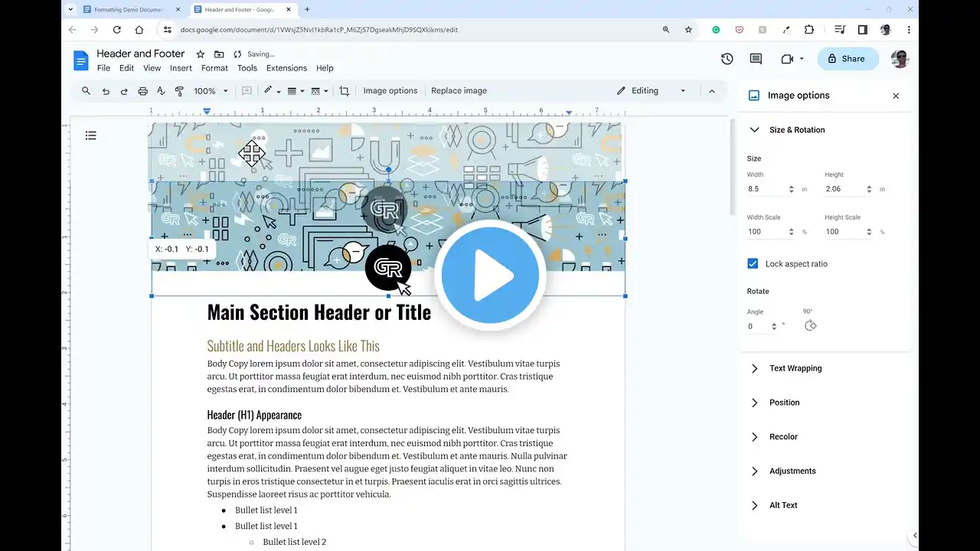This screenshot has height=551, width=980.
Task: Open the Format menu
Action: (214, 68)
